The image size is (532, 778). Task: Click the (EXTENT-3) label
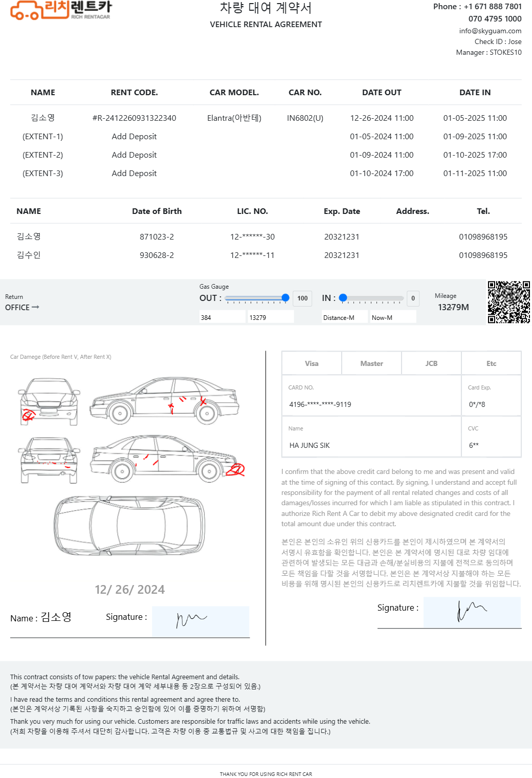42,174
